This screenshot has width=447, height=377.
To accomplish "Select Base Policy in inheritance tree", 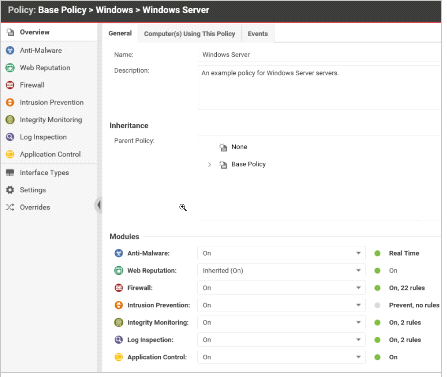I will pyautogui.click(x=248, y=164).
